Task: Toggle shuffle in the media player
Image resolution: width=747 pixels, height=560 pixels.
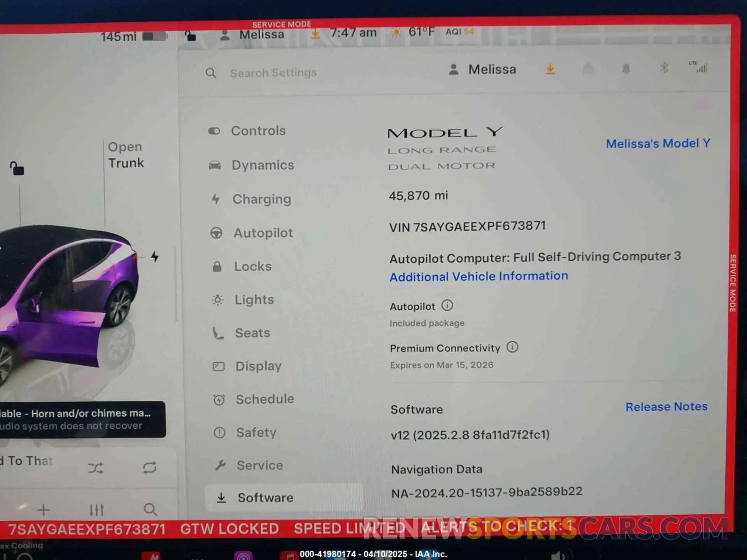Action: pyautogui.click(x=96, y=468)
